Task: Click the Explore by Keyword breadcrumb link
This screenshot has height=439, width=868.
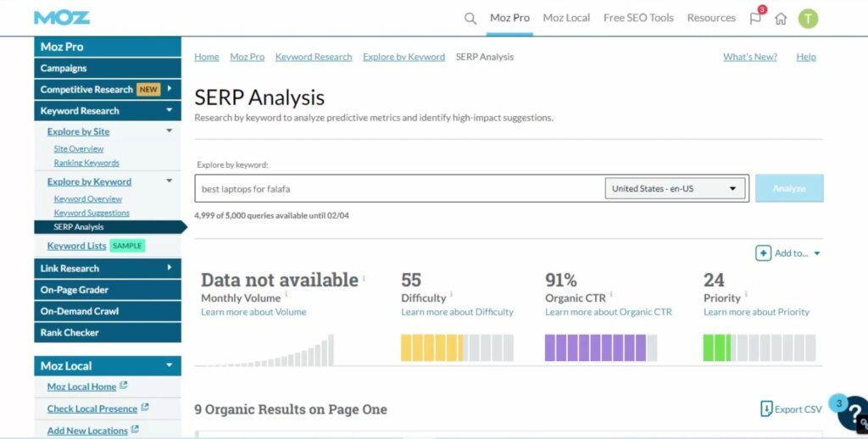Action: [x=403, y=57]
